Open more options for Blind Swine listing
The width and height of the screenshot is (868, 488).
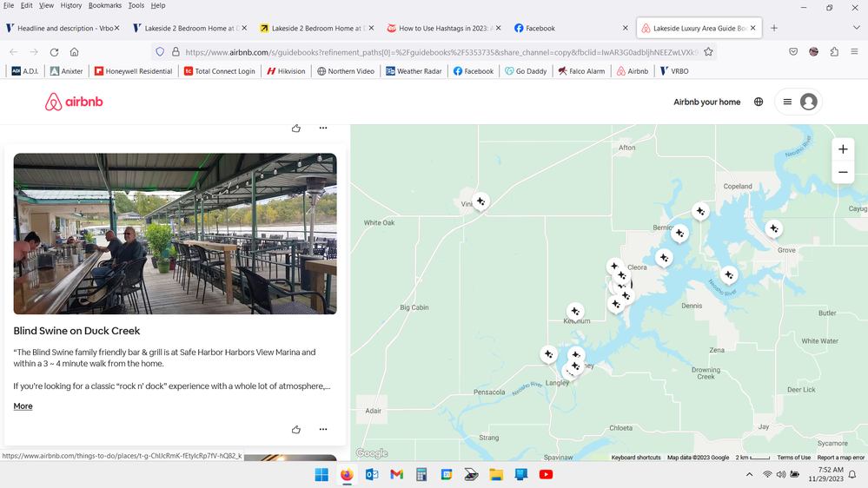coord(323,429)
